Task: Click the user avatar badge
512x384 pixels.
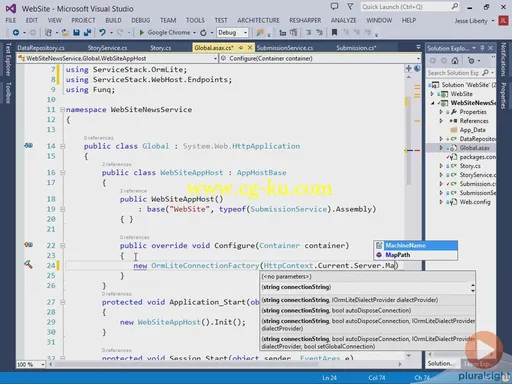Action: 503,21
